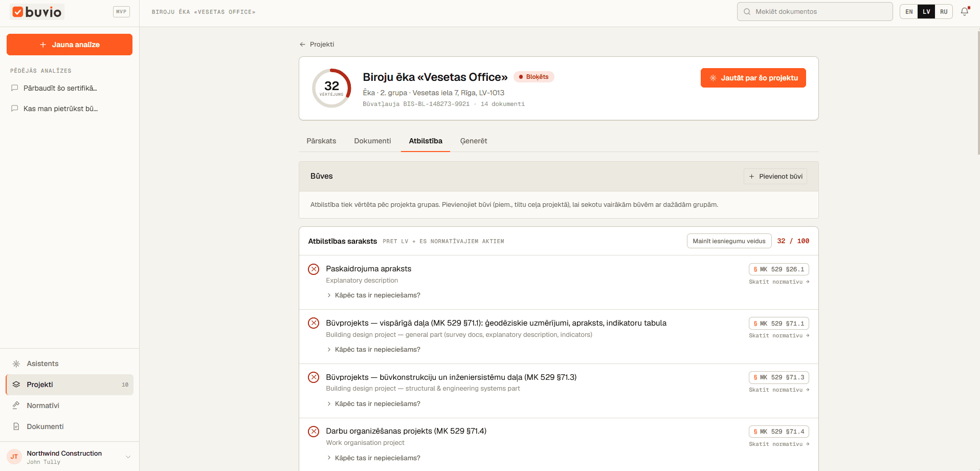Click Mainīt iesniegumu veidus
980x471 pixels.
point(729,241)
